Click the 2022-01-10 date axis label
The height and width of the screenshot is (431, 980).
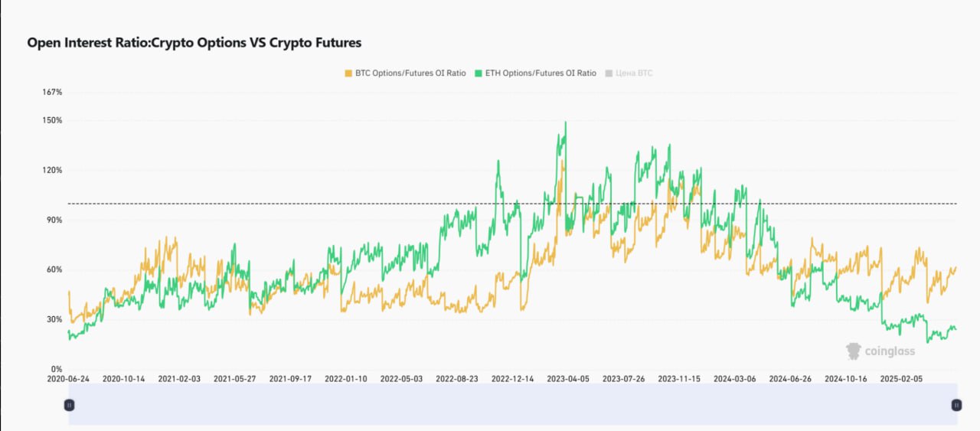pos(346,379)
